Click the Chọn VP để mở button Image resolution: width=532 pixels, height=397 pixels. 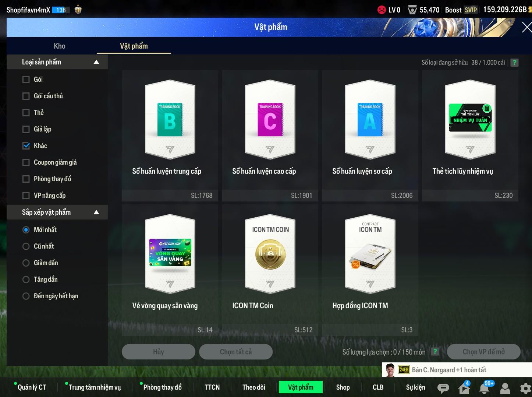483,352
